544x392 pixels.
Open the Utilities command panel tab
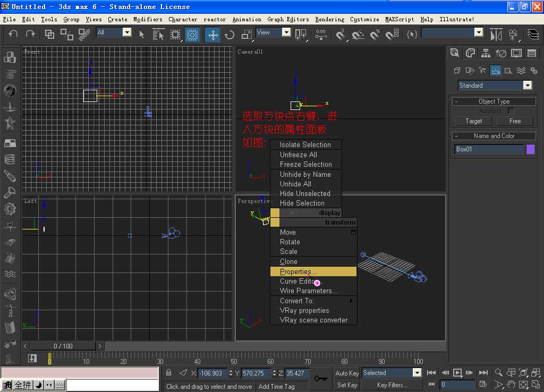click(531, 53)
